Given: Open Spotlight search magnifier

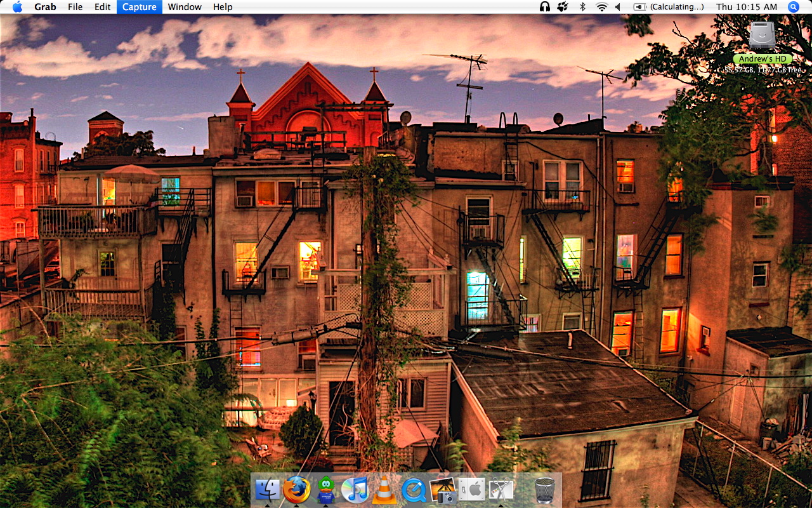Looking at the screenshot, I should [x=794, y=7].
